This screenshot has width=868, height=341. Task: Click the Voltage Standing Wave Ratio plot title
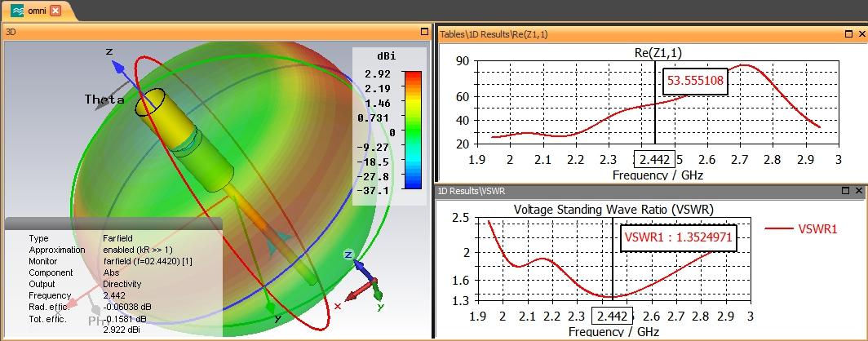(613, 209)
